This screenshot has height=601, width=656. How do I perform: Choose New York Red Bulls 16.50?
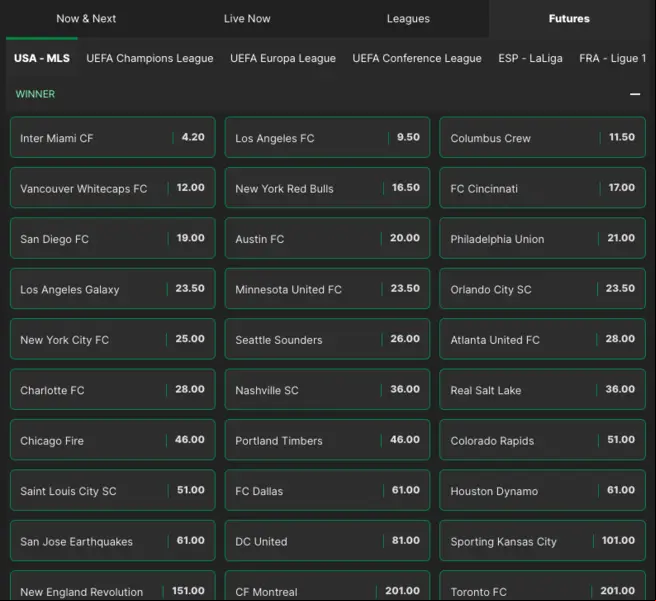tap(327, 188)
